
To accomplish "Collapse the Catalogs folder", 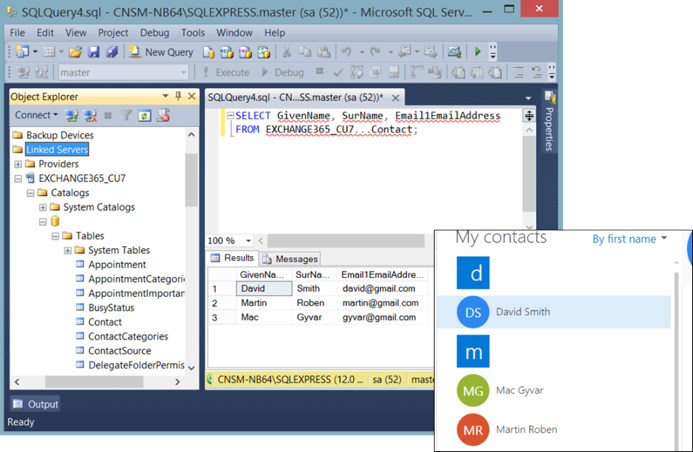I will tap(30, 193).
